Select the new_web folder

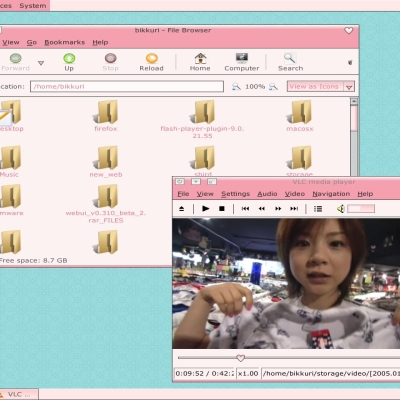coord(106,162)
